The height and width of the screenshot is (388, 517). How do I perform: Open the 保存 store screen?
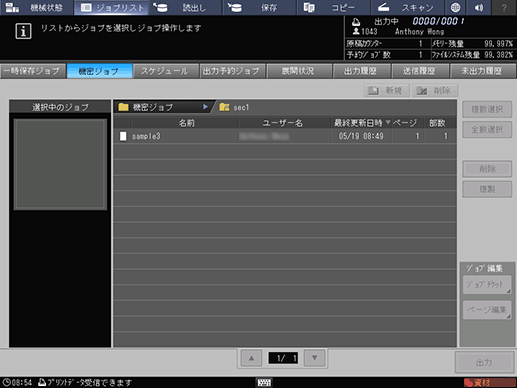[x=259, y=7]
